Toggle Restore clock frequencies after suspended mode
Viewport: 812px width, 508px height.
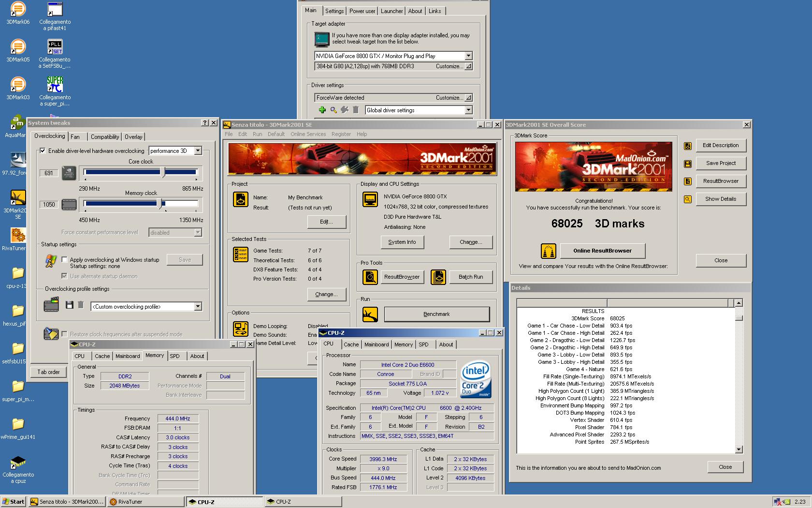point(64,334)
